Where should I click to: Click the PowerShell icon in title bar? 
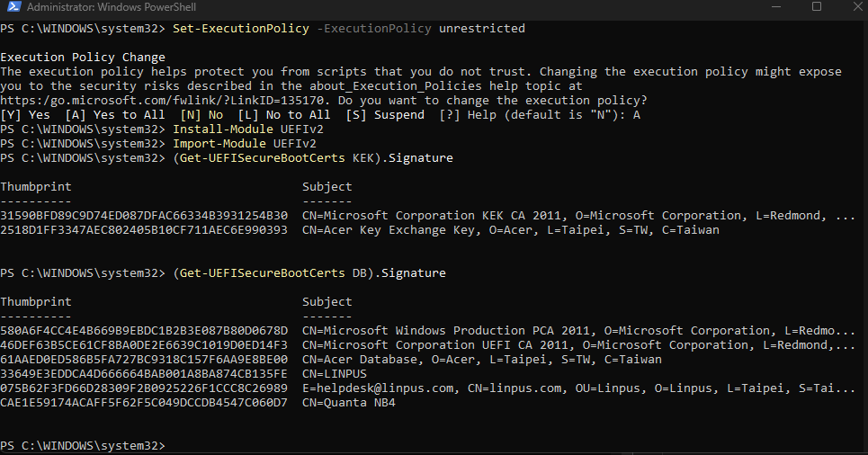coord(13,6)
